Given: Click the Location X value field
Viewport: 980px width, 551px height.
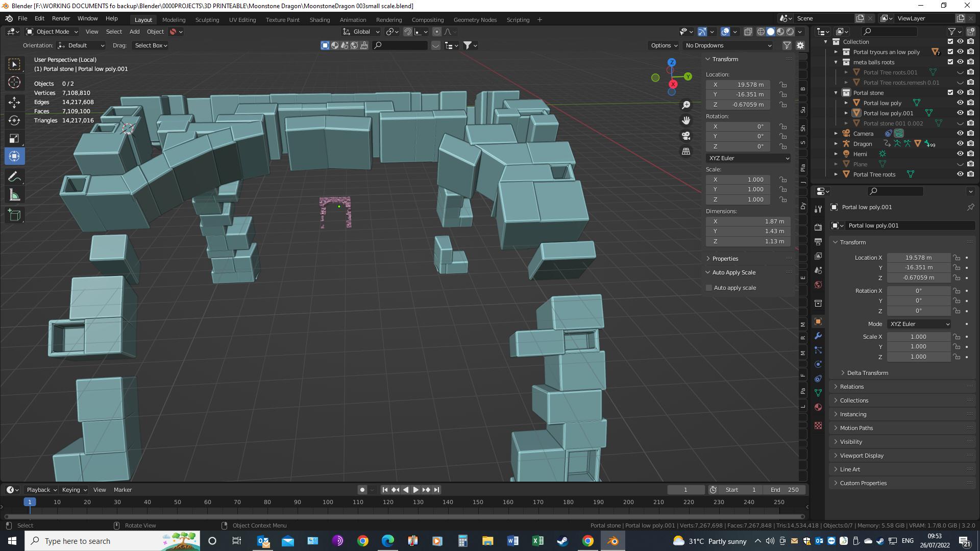Looking at the screenshot, I should [919, 258].
